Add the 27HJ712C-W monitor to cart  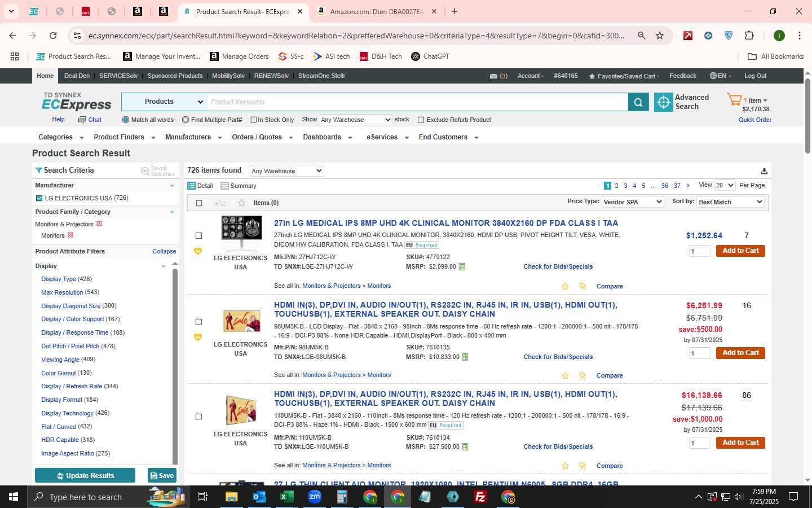pyautogui.click(x=740, y=251)
